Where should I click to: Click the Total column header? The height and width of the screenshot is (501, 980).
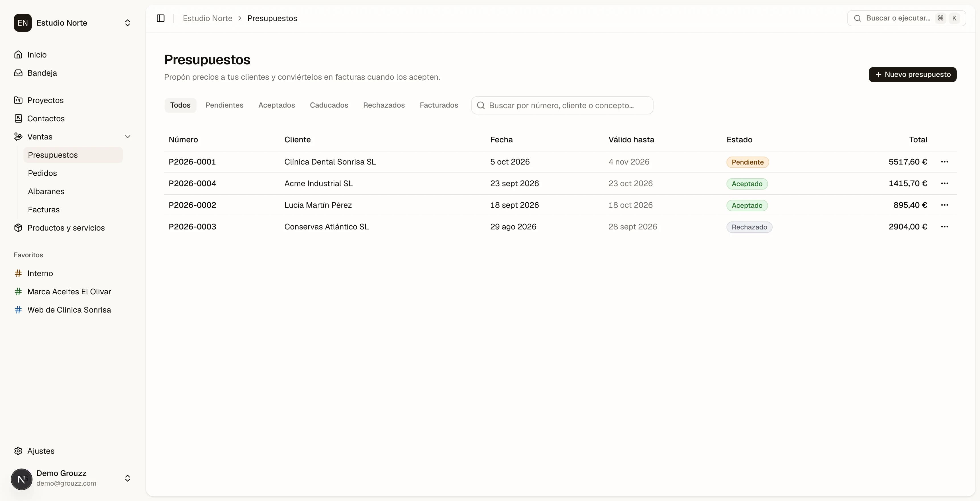pos(918,140)
